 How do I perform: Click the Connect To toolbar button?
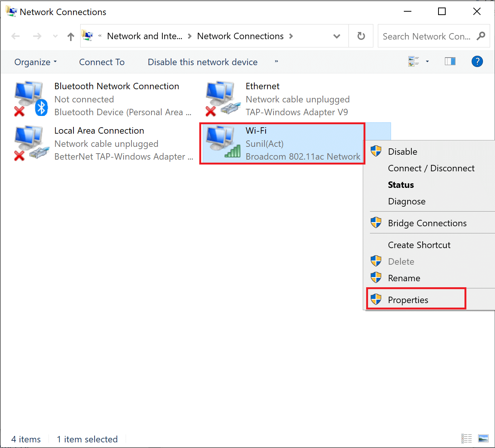pos(102,62)
